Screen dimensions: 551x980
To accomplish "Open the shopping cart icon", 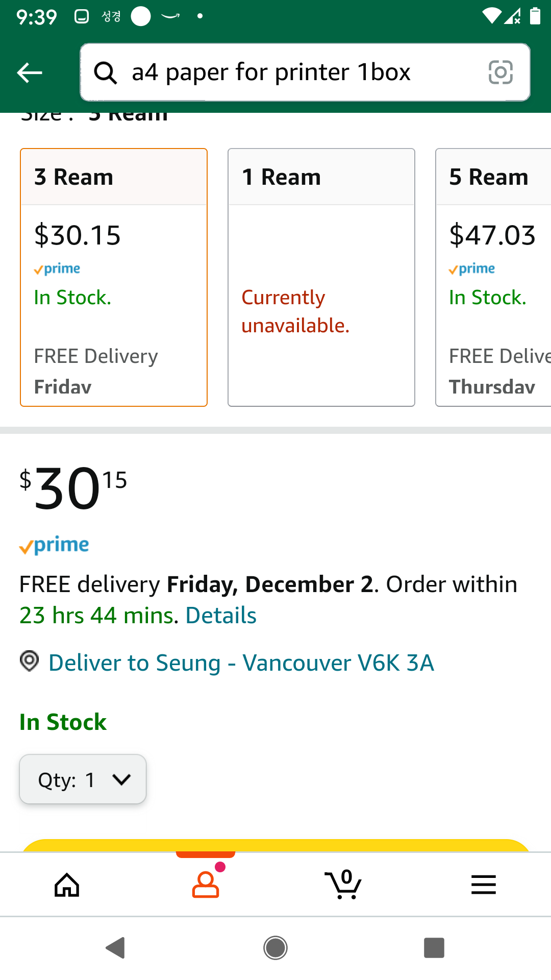I will click(343, 885).
